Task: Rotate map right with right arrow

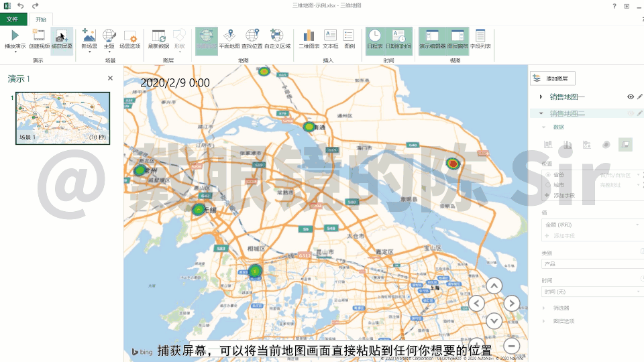Action: 512,304
